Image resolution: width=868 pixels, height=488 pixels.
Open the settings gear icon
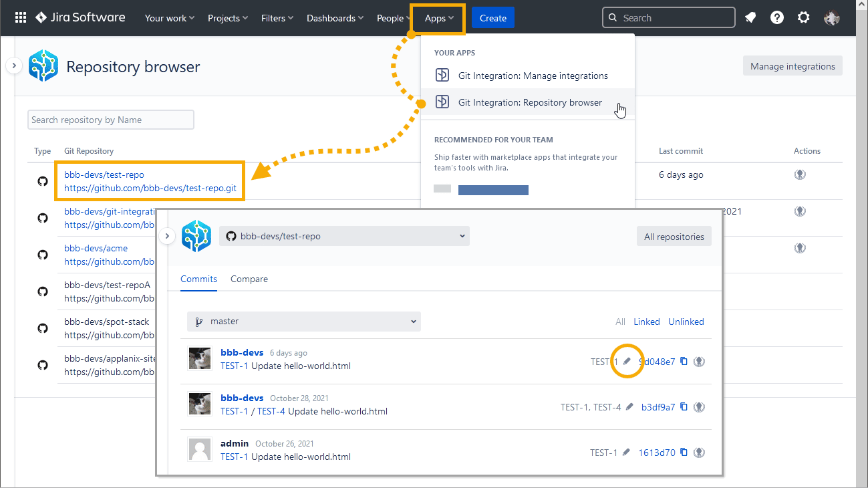[804, 18]
